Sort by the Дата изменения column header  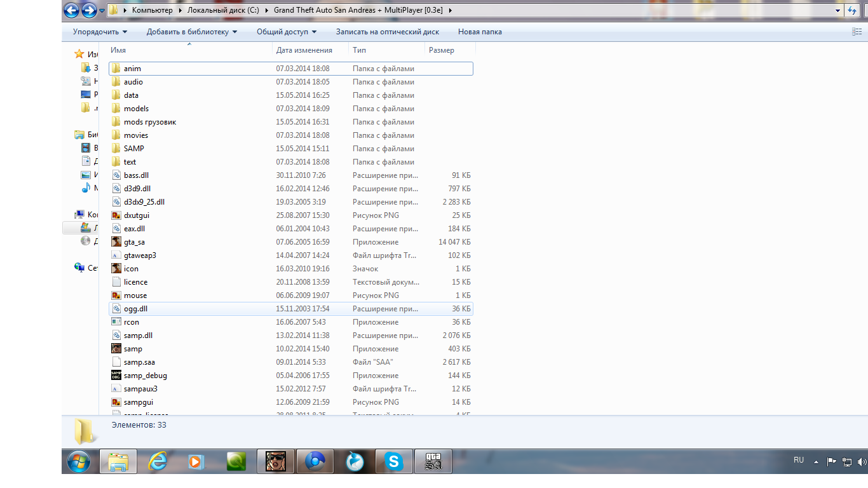(304, 50)
